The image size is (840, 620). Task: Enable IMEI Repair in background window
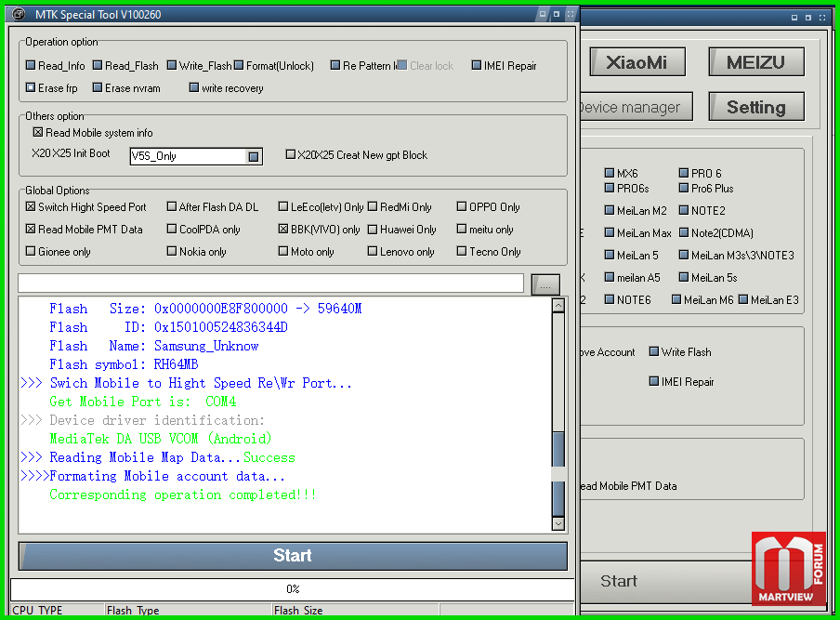point(653,381)
